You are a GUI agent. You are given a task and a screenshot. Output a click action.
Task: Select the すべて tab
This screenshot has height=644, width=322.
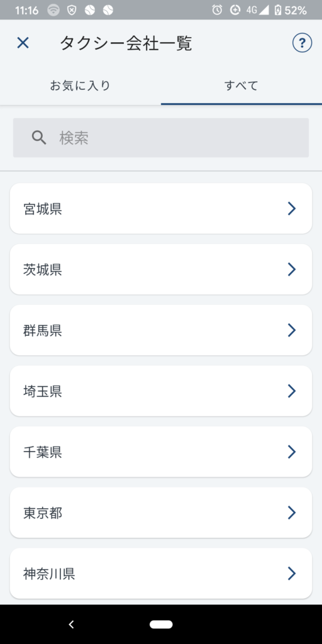pos(241,86)
